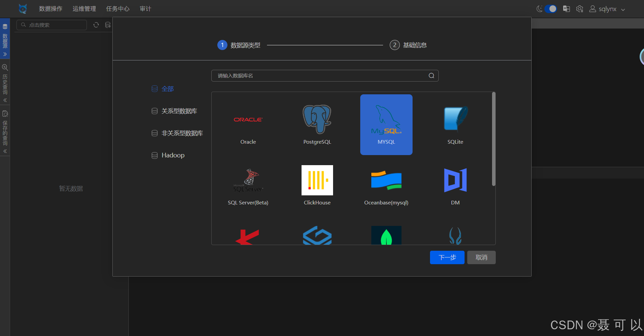
Task: Filter by 非关系型数据库 category
Action: click(177, 133)
